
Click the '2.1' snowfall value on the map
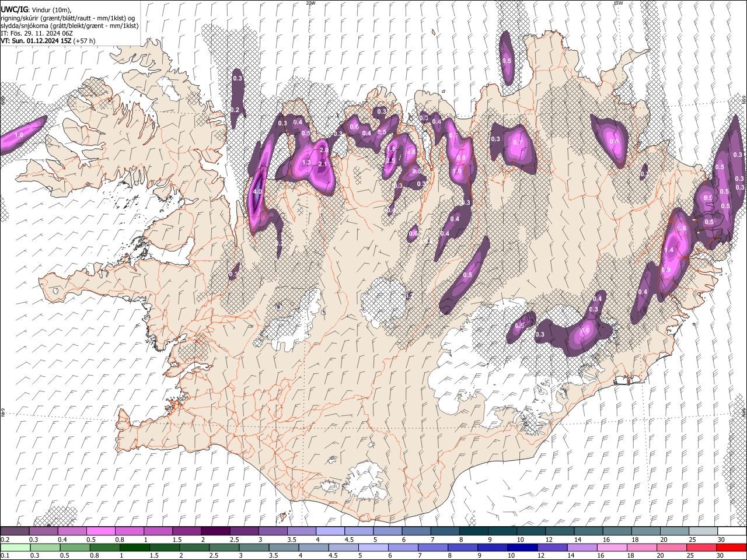323,164
